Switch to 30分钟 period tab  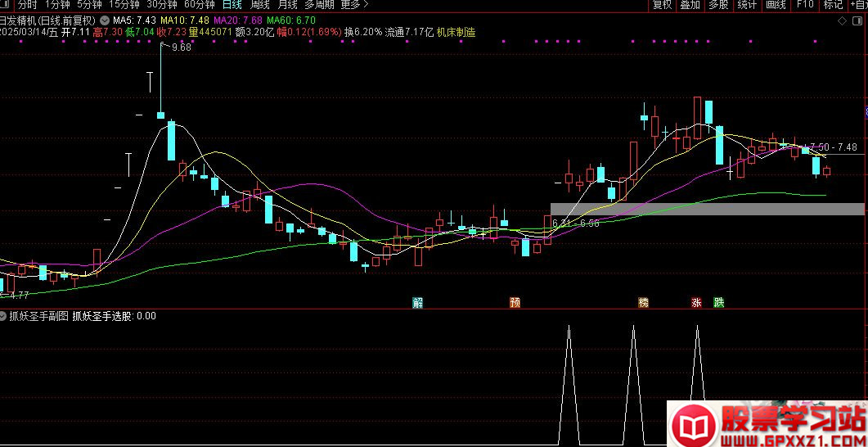pyautogui.click(x=162, y=5)
